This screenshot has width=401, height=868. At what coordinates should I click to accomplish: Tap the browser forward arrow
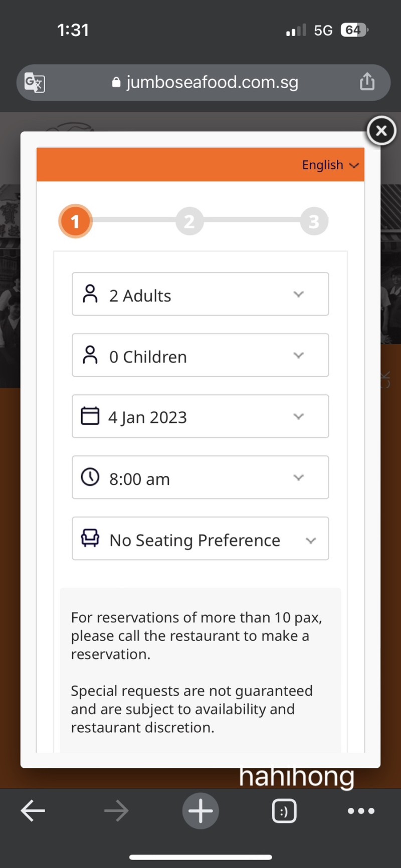116,810
